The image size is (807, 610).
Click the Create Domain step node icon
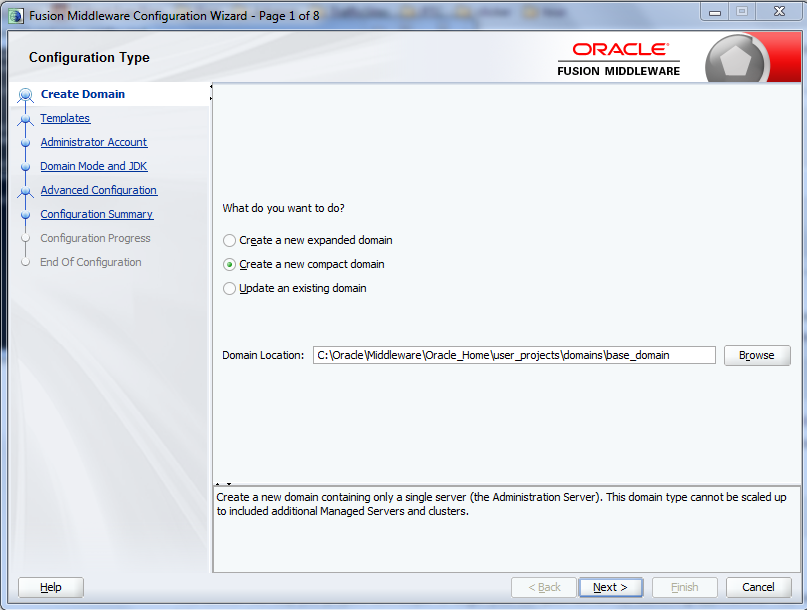point(25,95)
